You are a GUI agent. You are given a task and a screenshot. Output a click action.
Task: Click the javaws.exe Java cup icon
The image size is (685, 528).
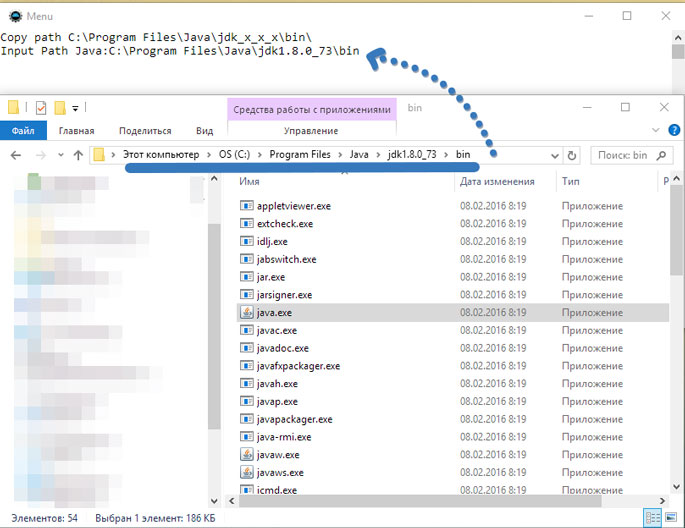coord(246,472)
